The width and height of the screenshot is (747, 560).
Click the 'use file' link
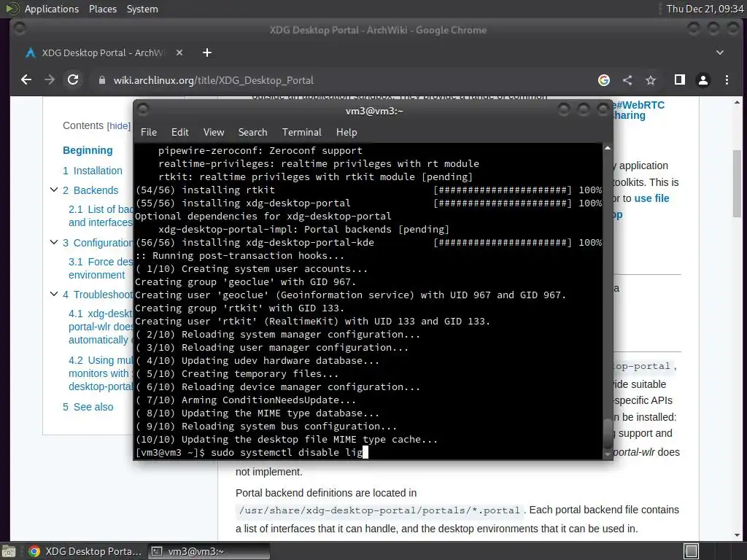(651, 198)
